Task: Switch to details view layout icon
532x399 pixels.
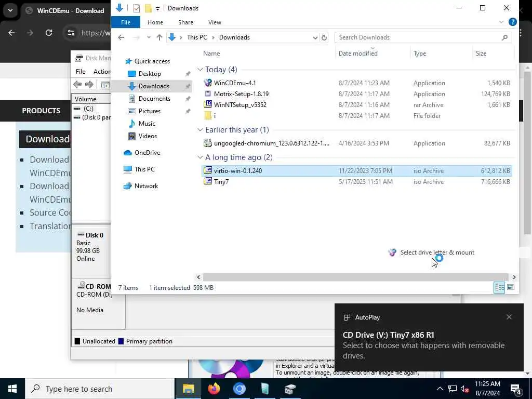Action: tap(499, 288)
